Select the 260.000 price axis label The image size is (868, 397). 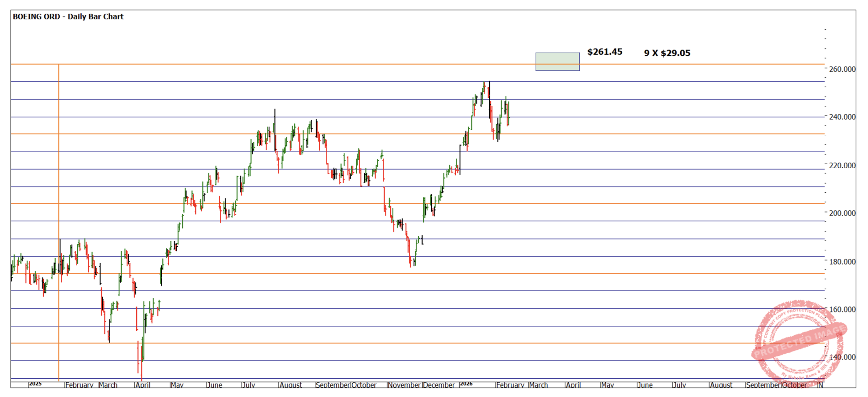[x=842, y=69]
